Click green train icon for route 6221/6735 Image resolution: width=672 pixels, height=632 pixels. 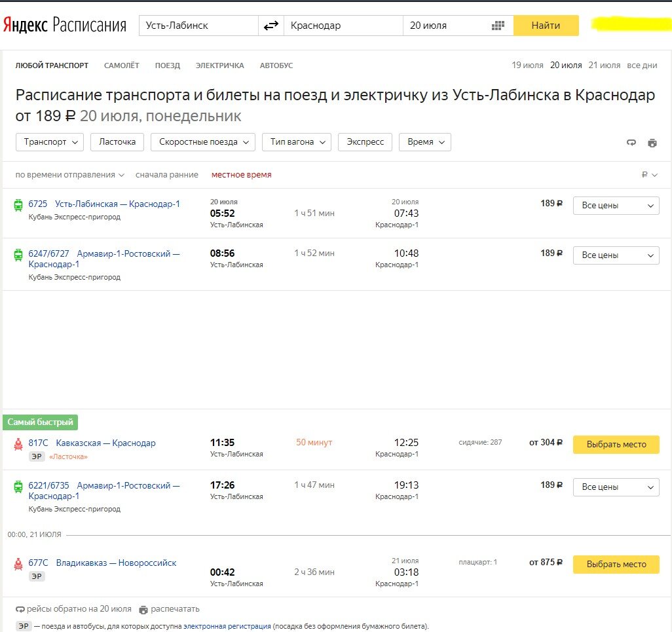click(x=18, y=487)
